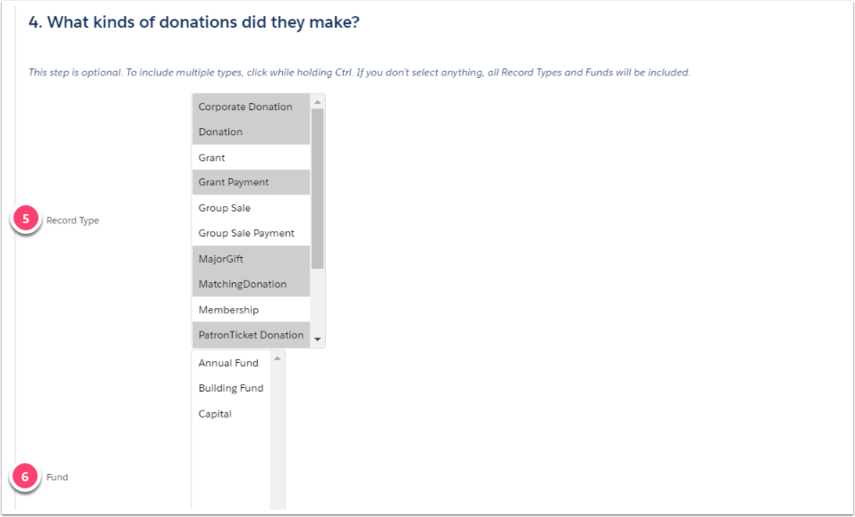Click the pink step 6 marker

pos(25,477)
